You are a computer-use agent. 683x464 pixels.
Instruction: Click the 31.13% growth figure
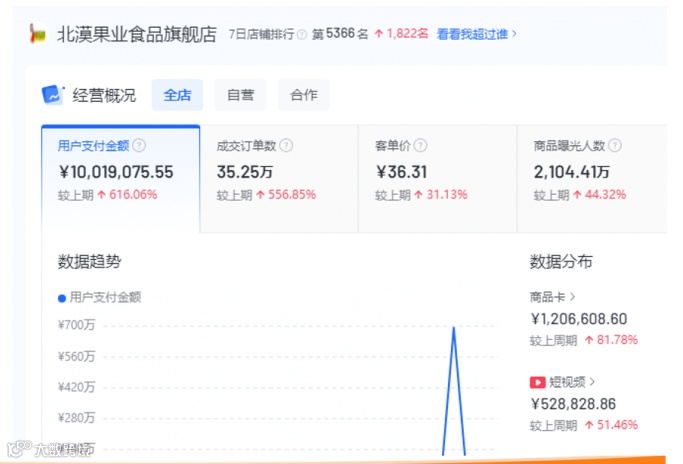[x=447, y=195]
